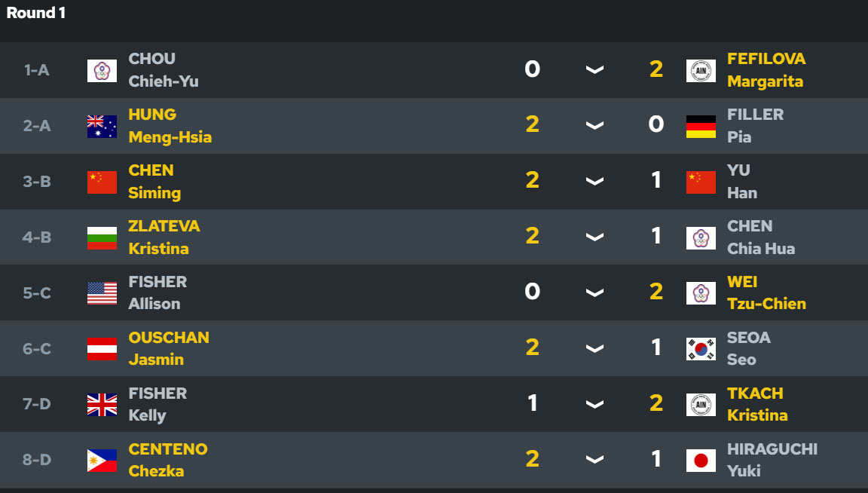Click the German flag next to Filler Pia
868x493 pixels.
coord(701,127)
